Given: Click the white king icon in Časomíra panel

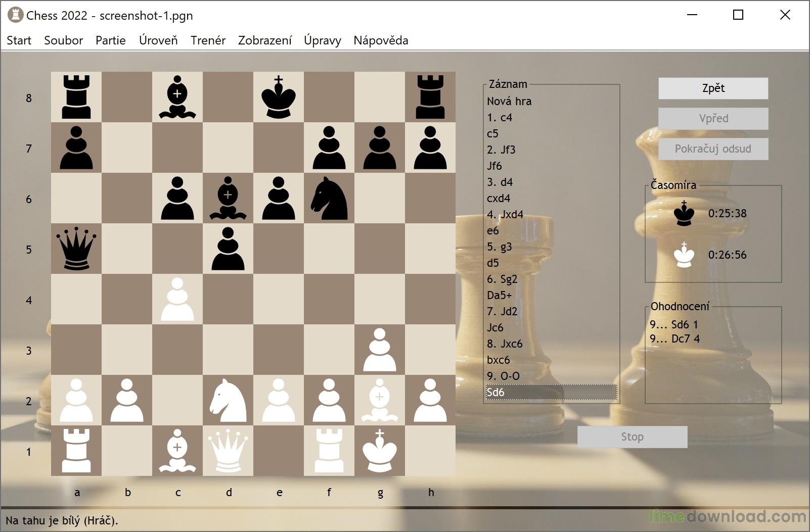Looking at the screenshot, I should (x=684, y=255).
